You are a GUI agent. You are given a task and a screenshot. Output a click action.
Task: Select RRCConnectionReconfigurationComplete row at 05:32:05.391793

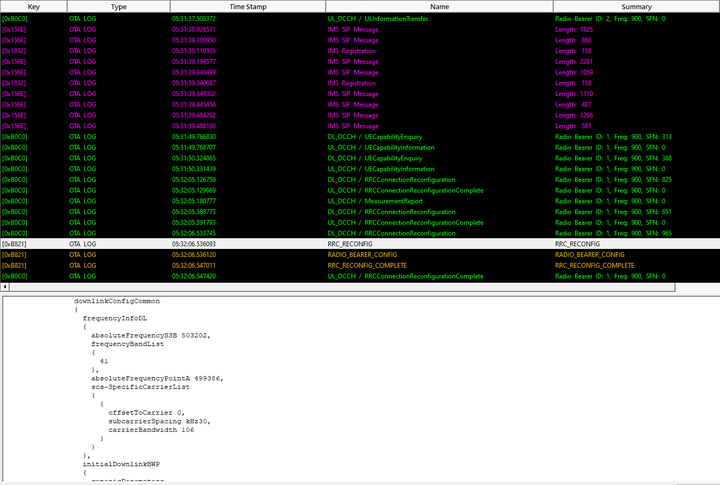360,222
